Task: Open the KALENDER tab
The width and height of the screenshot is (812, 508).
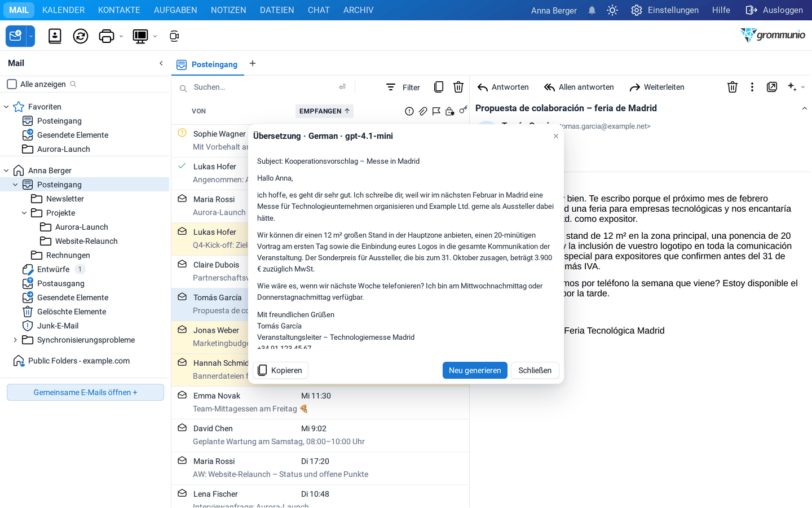Action: tap(64, 10)
